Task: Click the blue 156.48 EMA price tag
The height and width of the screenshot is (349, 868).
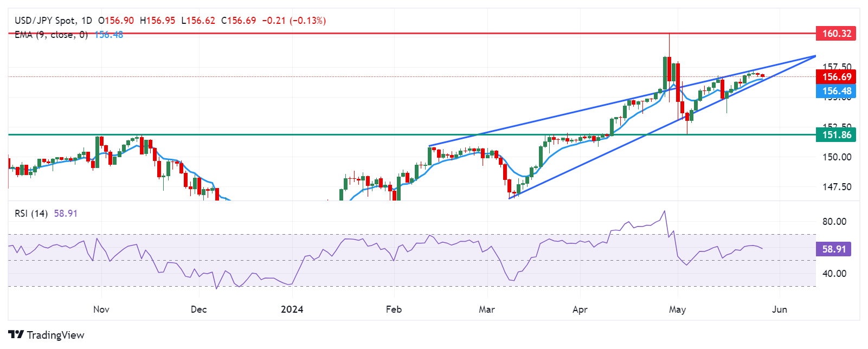Action: point(836,91)
